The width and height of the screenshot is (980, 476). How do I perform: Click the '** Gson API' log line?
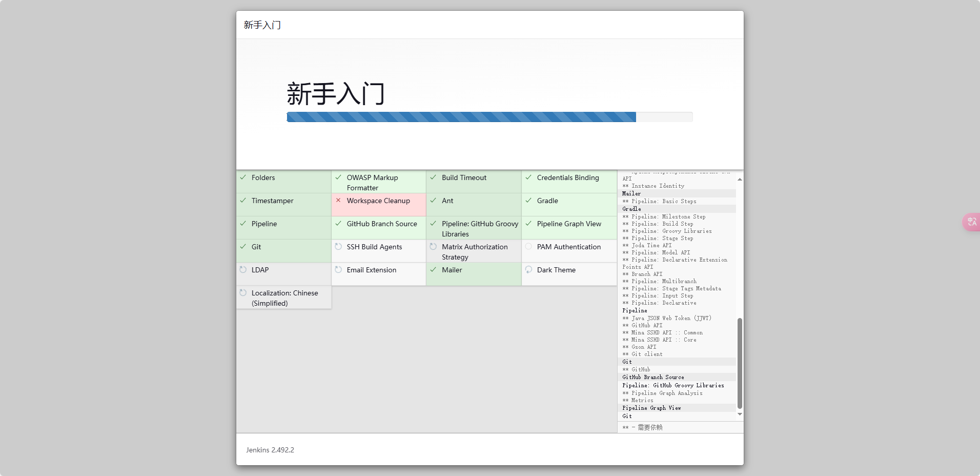click(x=639, y=347)
